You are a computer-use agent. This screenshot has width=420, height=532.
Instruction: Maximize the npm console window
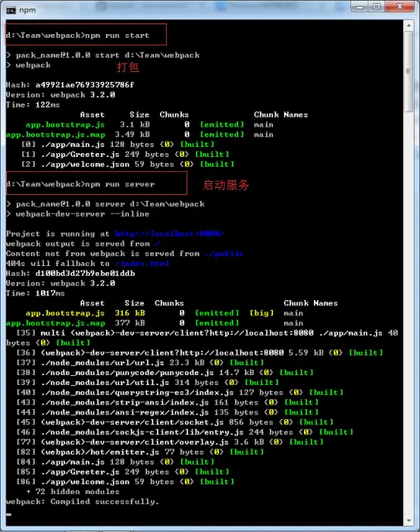377,7
